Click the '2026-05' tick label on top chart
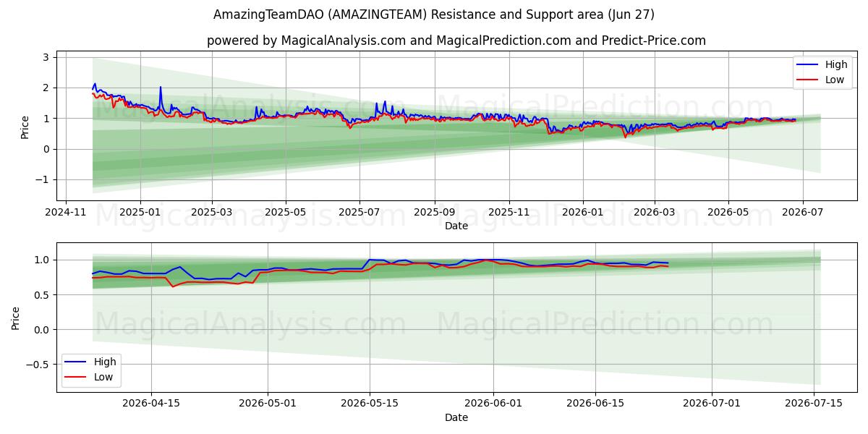Image resolution: width=868 pixels, height=434 pixels. (728, 213)
